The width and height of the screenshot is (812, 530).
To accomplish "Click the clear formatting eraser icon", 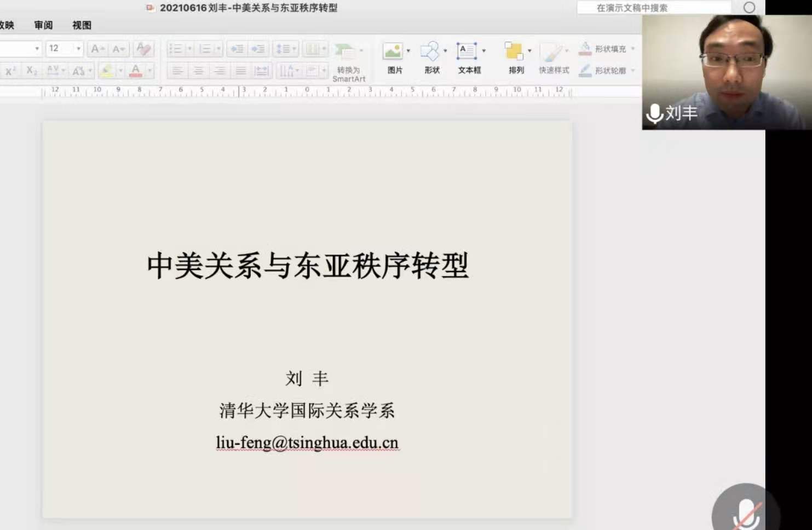I will (x=143, y=49).
